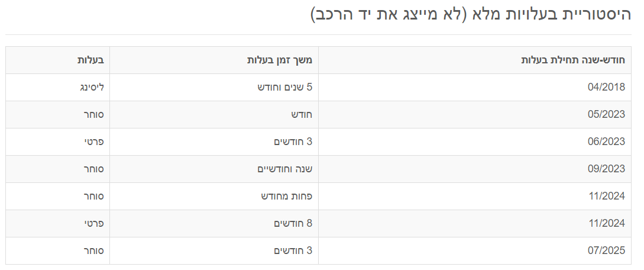This screenshot has height=270, width=644.
Task: Click 11/2024 in the פחות מחודש row
Action: [606, 197]
